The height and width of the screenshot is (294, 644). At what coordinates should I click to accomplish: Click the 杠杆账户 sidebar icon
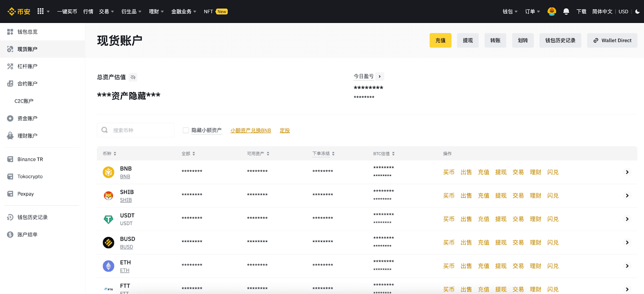(x=10, y=66)
